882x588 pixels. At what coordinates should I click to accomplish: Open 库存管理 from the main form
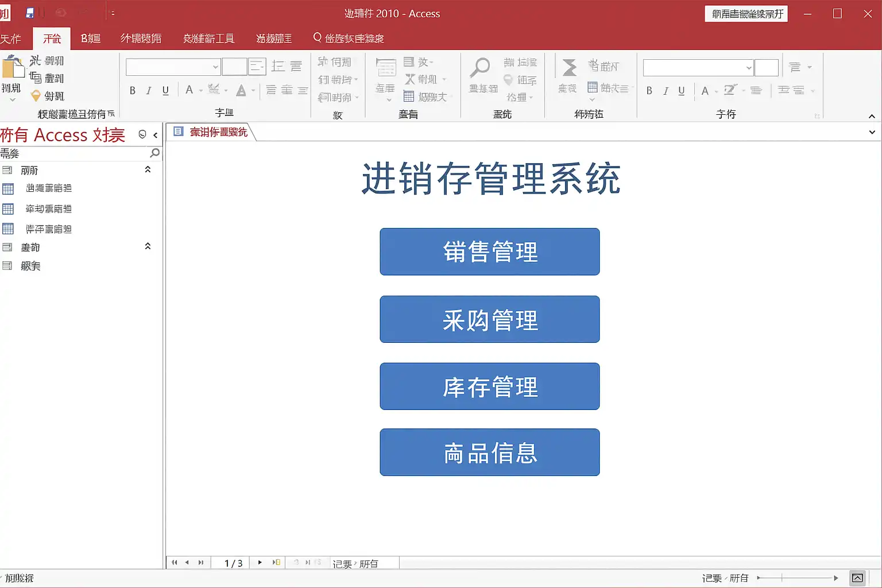coord(489,386)
